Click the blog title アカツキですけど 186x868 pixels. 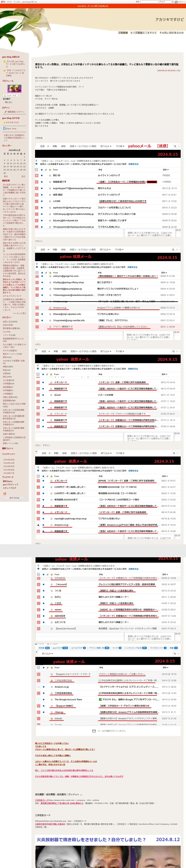point(169,20)
